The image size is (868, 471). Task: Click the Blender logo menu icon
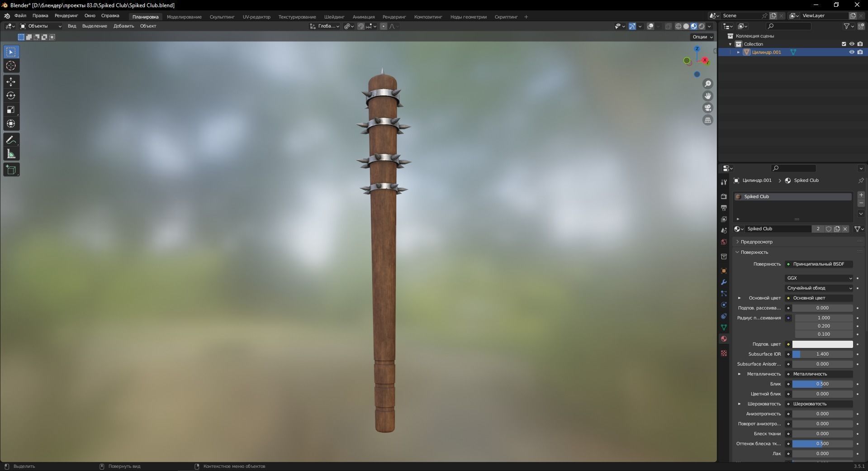tap(7, 16)
